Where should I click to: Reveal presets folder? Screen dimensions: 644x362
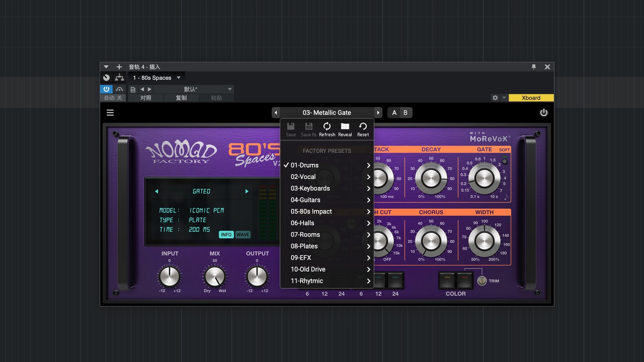(345, 129)
